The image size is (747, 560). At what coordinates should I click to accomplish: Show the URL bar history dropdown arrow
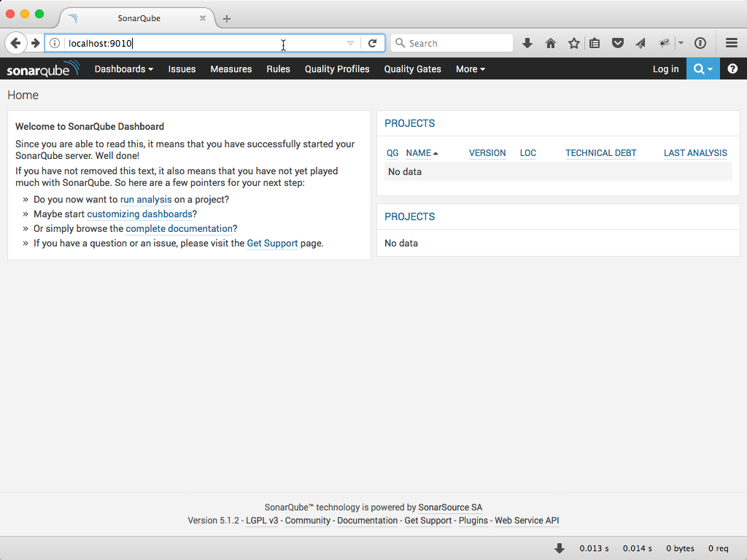pyautogui.click(x=350, y=44)
